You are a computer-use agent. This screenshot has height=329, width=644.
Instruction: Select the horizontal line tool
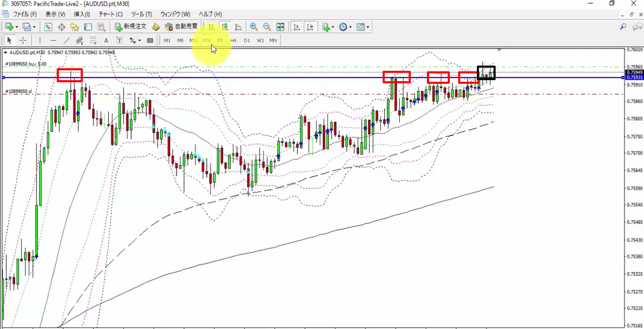[x=53, y=40]
